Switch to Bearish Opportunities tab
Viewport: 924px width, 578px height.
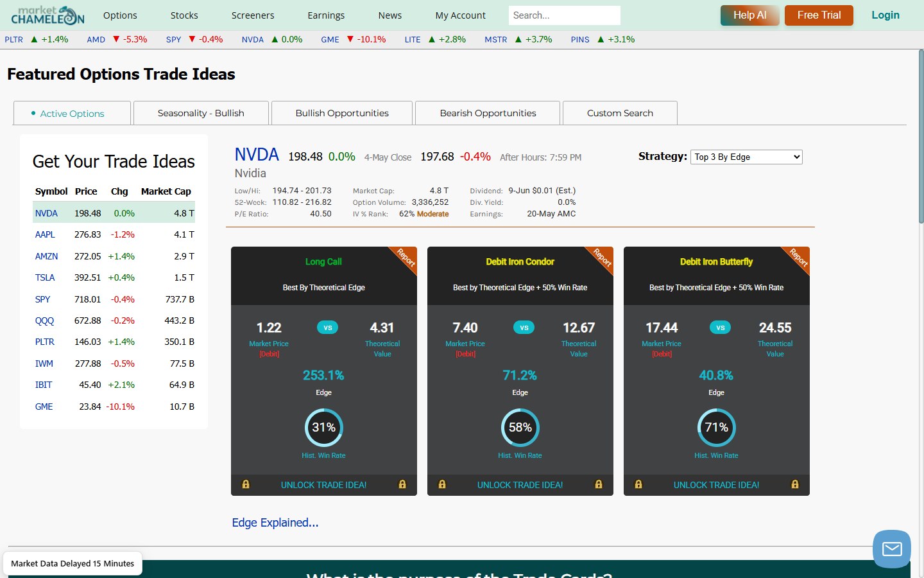488,113
